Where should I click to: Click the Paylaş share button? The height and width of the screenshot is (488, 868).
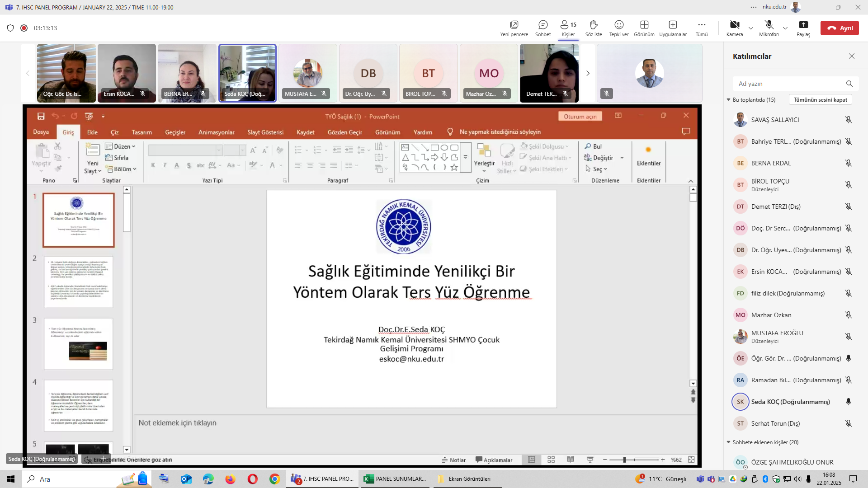pos(803,28)
